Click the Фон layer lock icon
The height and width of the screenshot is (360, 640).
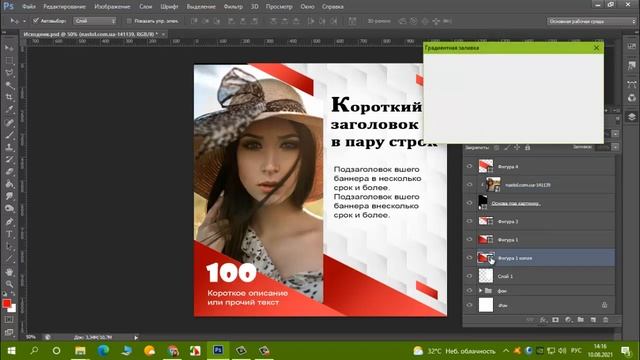coord(604,305)
